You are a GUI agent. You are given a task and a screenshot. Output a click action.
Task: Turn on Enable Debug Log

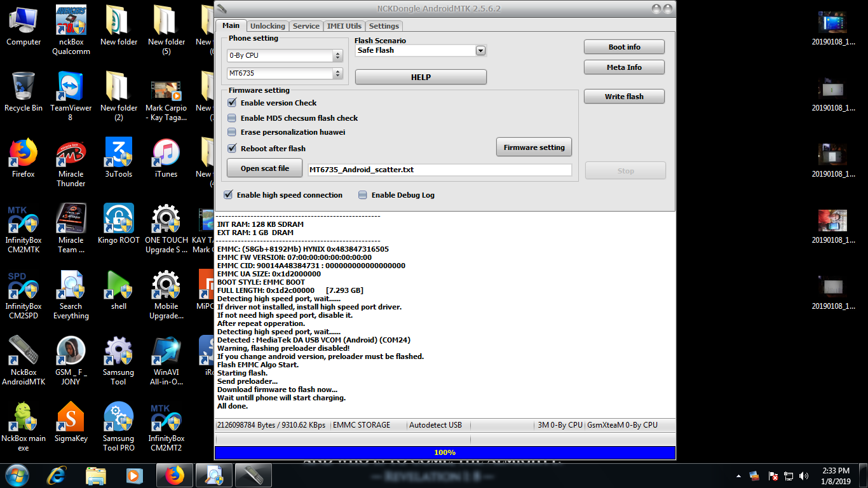363,195
